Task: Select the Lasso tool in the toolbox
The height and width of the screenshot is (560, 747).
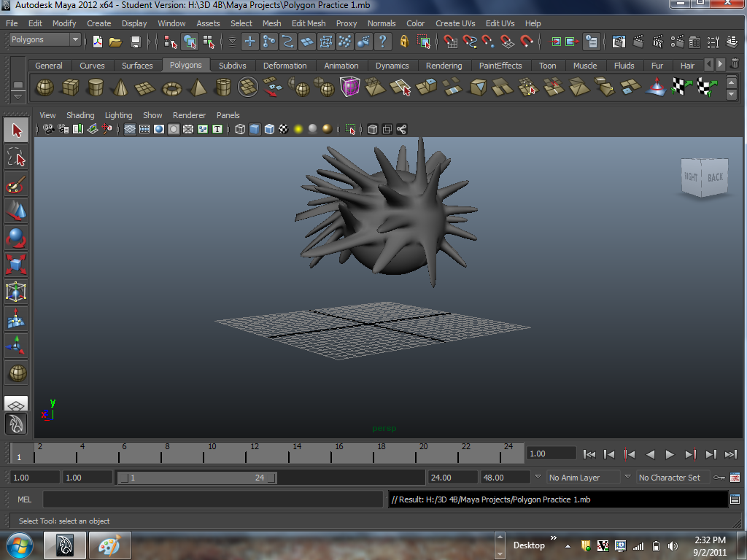Action: (x=16, y=157)
